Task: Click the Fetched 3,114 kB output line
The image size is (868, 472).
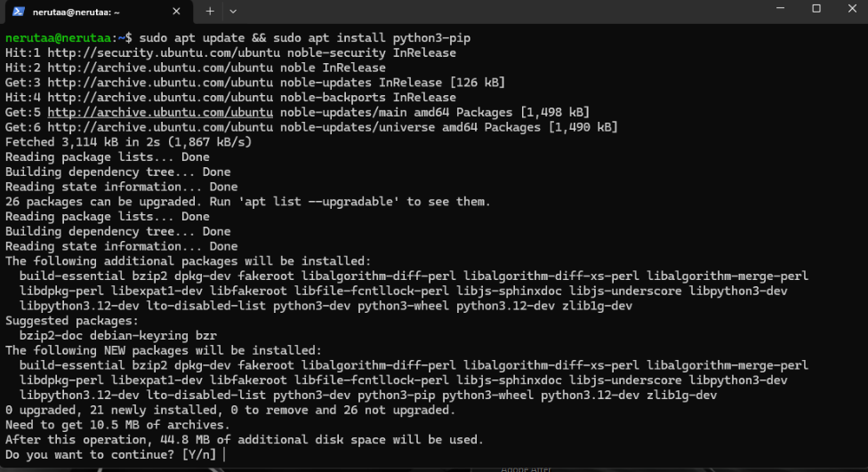Action: [x=128, y=142]
